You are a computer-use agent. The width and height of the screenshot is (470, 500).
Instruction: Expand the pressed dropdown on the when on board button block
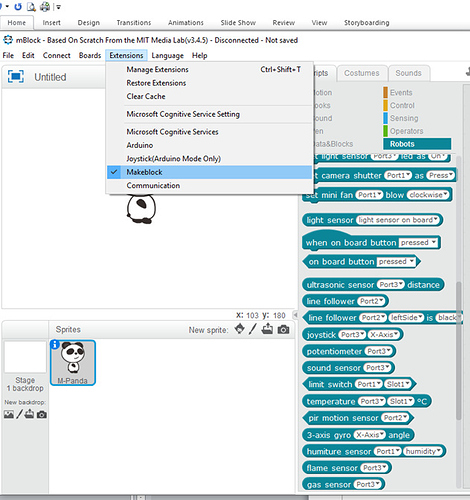click(x=418, y=242)
